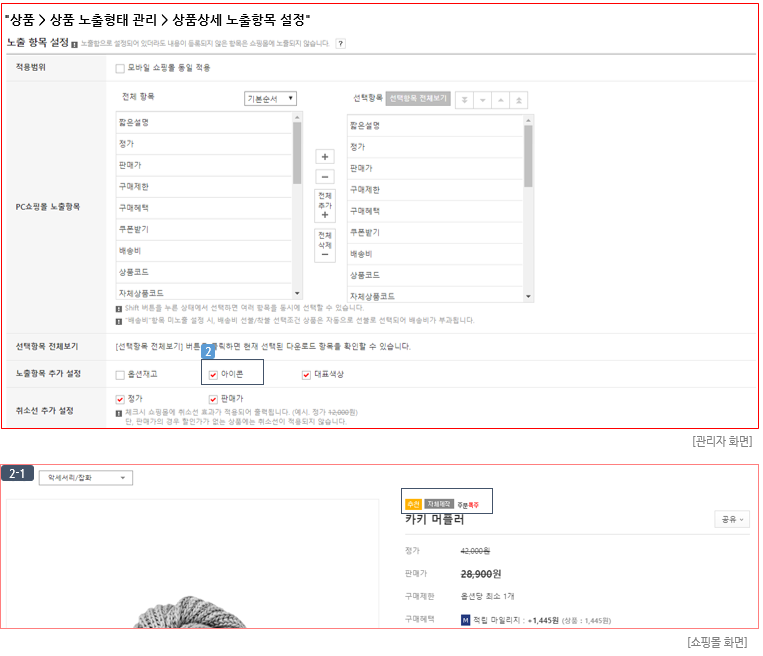The image size is (763, 656).
Task: Click the M mileage icon in 구매혜택
Action: click(465, 620)
